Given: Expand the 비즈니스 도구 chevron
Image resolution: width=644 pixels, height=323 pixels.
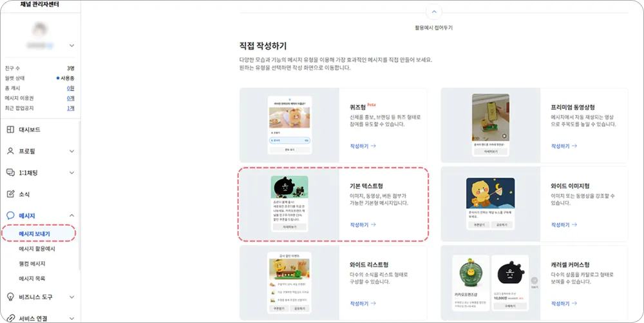Looking at the screenshot, I should coord(72,297).
